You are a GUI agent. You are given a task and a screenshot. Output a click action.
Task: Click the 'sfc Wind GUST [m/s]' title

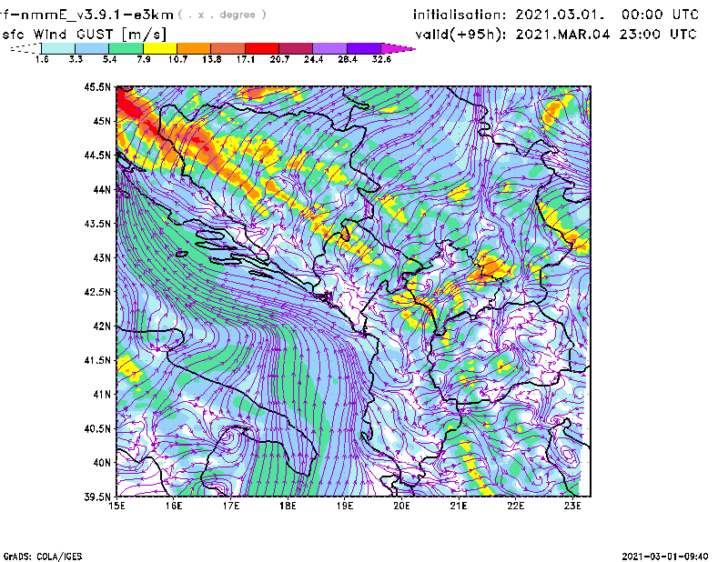(84, 35)
